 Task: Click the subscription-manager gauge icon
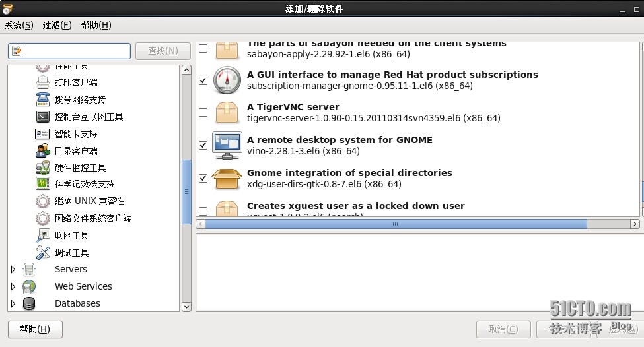pos(227,80)
